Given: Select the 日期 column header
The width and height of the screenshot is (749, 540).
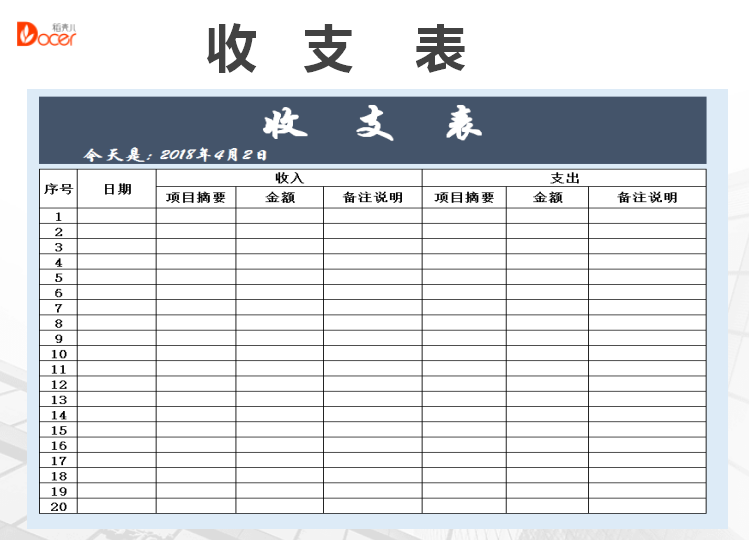Looking at the screenshot, I should click(117, 188).
